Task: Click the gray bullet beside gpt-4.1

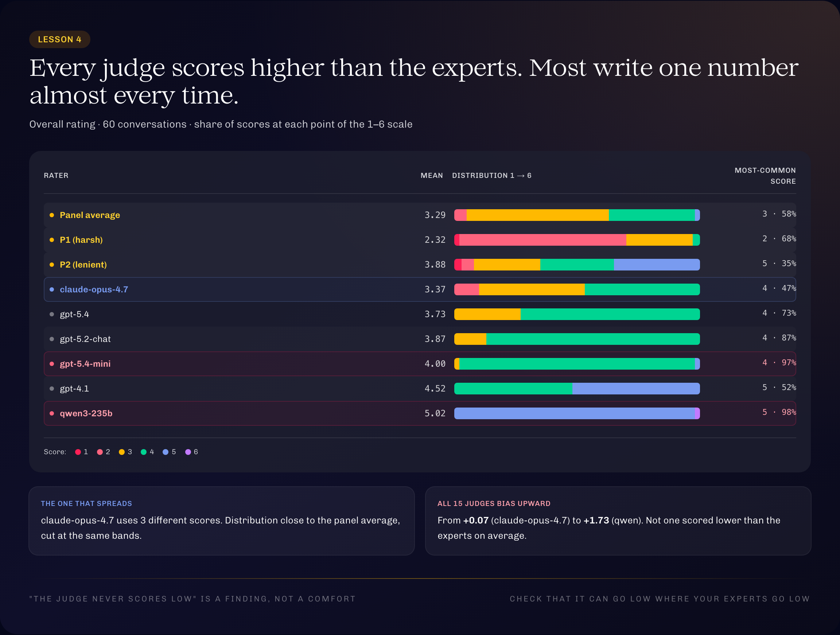Action: click(x=52, y=389)
